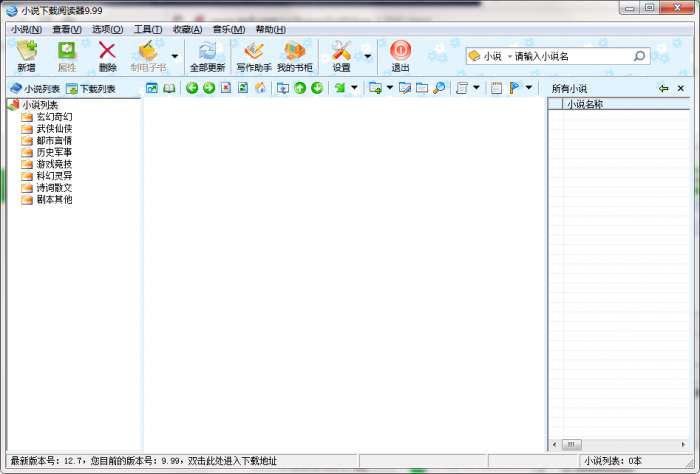700x474 pixels.
Task: Open the 收藏(A) menu
Action: [188, 29]
